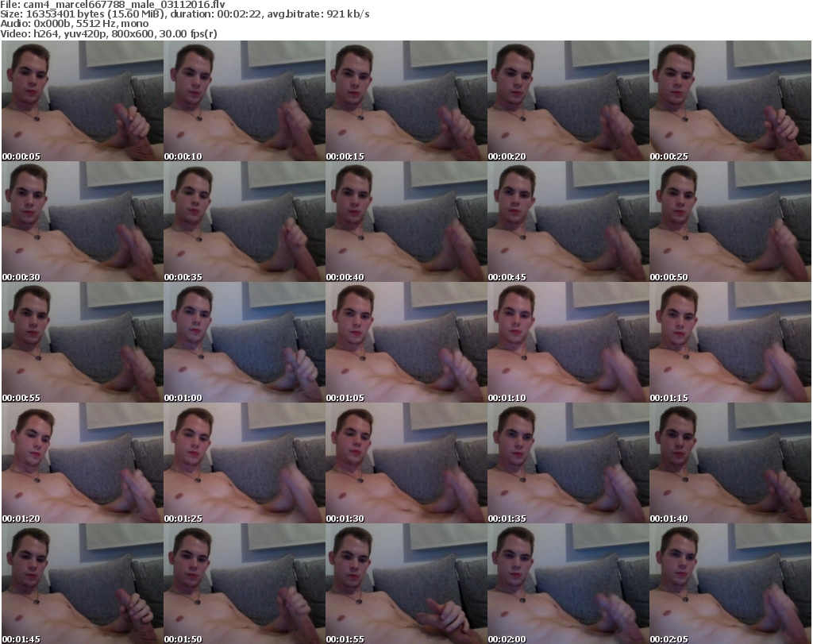Choose the frame stamped 00:00:25
Image resolution: width=813 pixels, height=644 pixels.
click(x=730, y=101)
